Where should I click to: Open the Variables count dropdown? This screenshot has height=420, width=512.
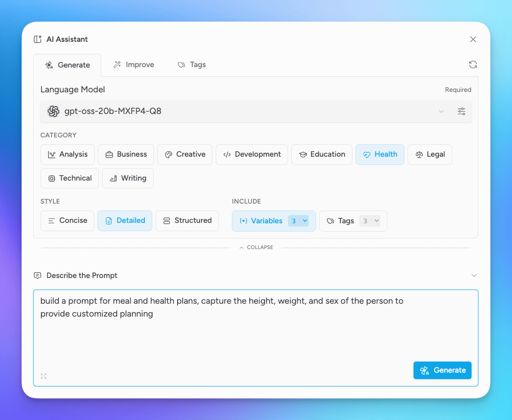click(299, 221)
